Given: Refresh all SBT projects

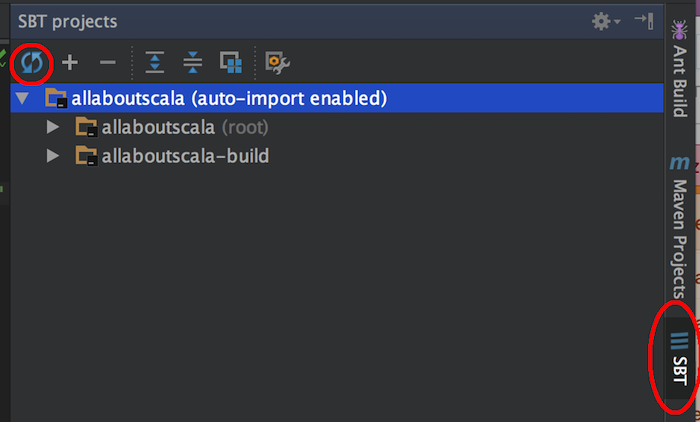Looking at the screenshot, I should tap(32, 63).
